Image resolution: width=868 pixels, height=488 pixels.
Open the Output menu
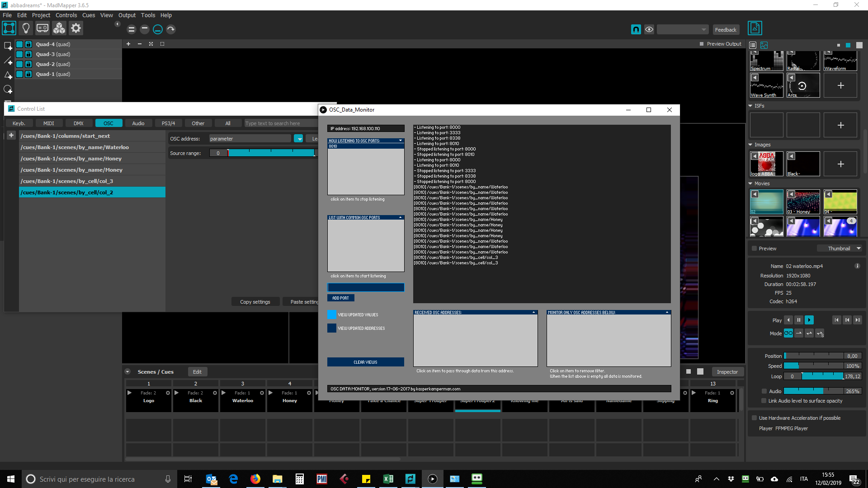(x=127, y=15)
